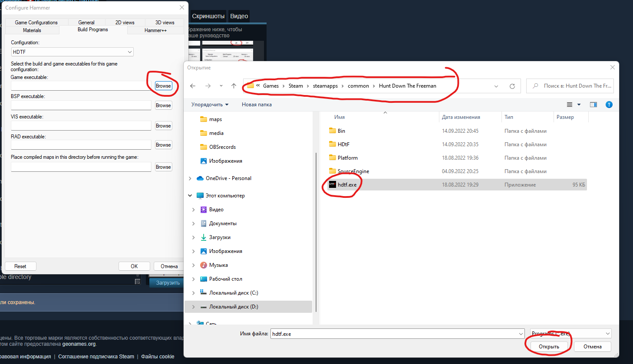Expand the address bar history dropdown
Image resolution: width=633 pixels, height=364 pixels.
coord(496,86)
